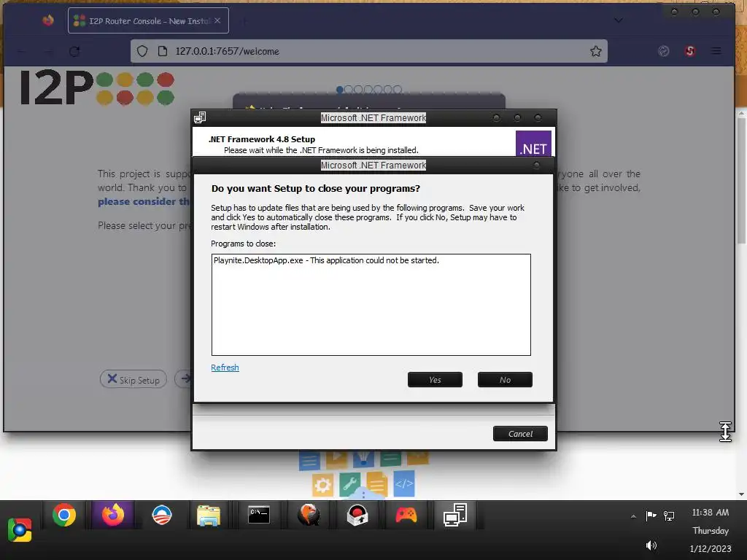Click the purple .NET logo in setup header
Image resolution: width=747 pixels, height=560 pixels.
(533, 144)
